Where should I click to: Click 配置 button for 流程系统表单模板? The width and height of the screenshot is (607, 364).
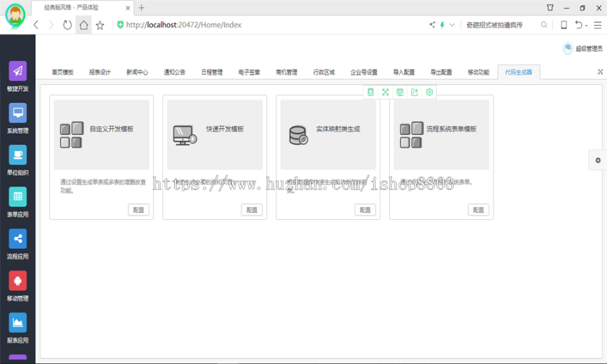tap(478, 210)
